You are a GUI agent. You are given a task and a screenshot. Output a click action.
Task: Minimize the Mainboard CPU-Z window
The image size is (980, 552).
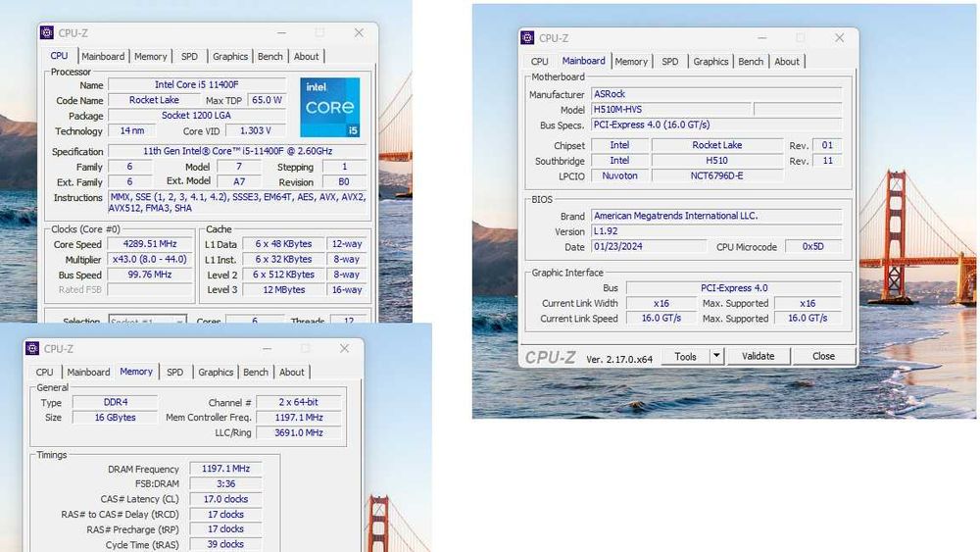coord(761,37)
